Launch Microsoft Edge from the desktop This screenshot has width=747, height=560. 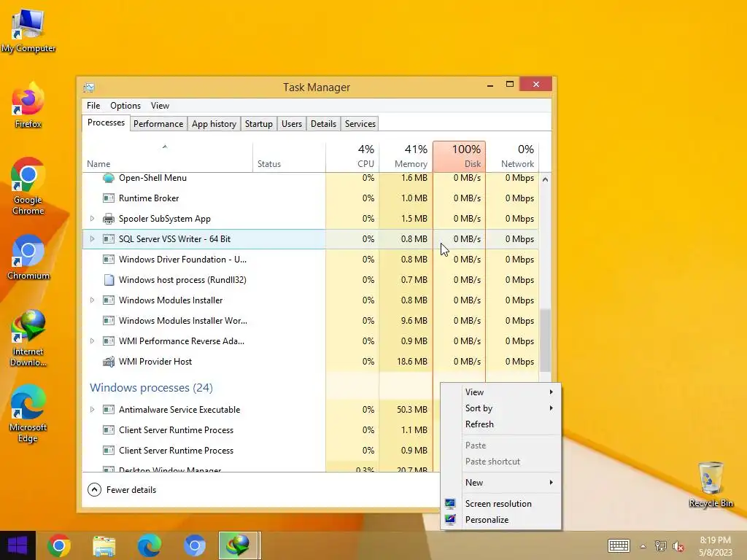pyautogui.click(x=28, y=414)
